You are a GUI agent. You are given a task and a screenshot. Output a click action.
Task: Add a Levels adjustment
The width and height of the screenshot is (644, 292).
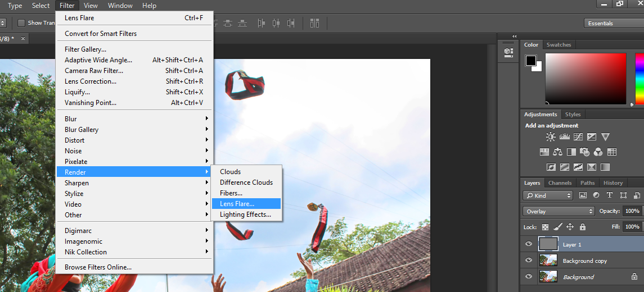[564, 137]
